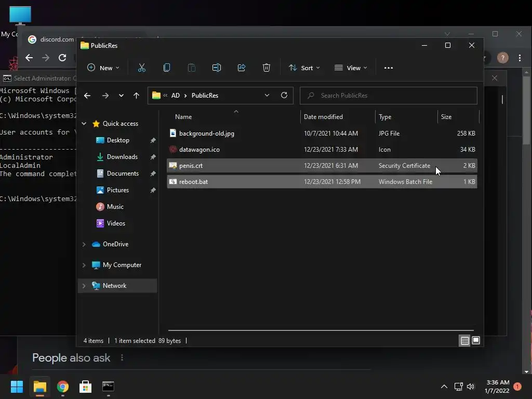Click the Paste clipboard icon
This screenshot has height=399, width=532.
[x=191, y=68]
